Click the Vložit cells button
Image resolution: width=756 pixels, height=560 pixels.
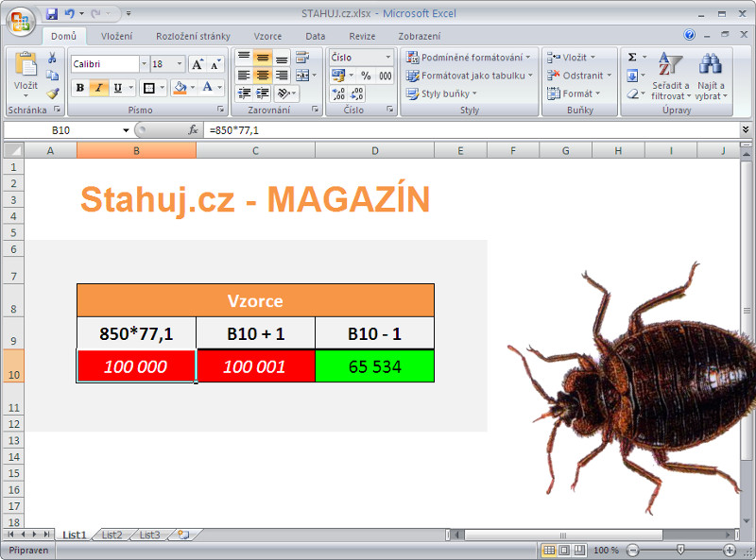coord(572,58)
